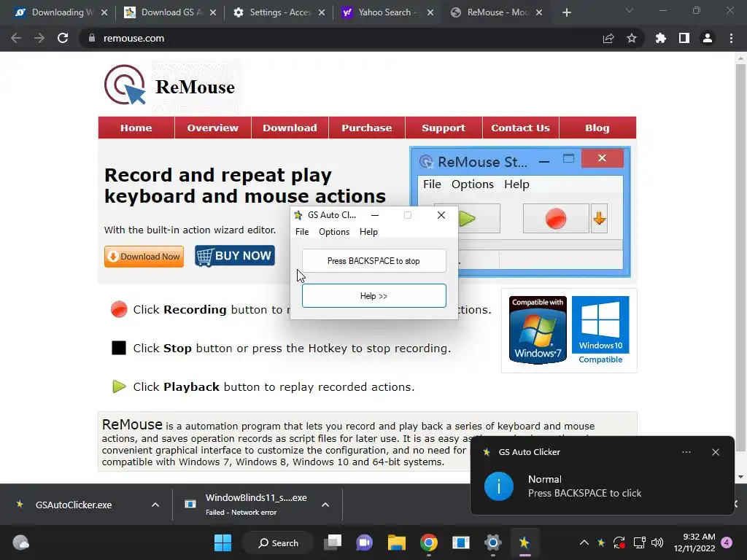
Task: Open Options menu in GS Auto Clicker
Action: tap(334, 232)
